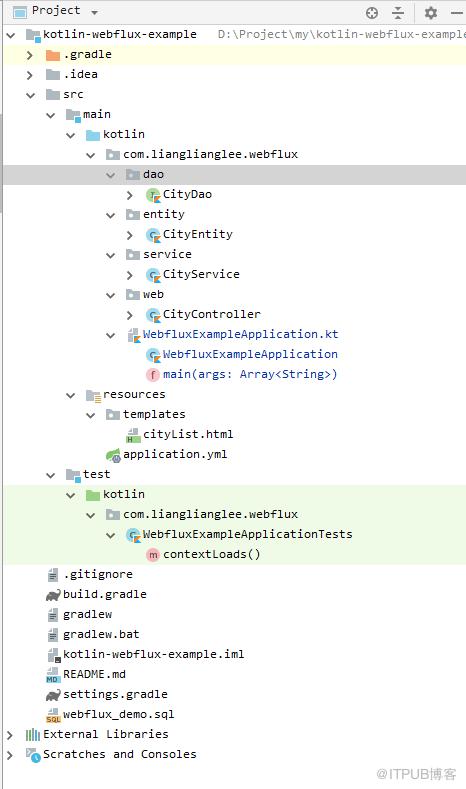This screenshot has height=789, width=466.
Task: Select the entity package row
Action: tap(235, 215)
